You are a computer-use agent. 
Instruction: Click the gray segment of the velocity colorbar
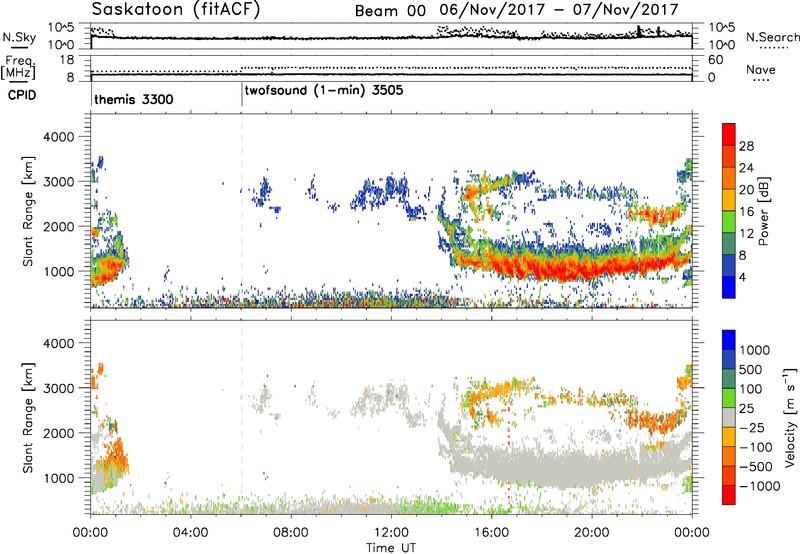[x=729, y=417]
